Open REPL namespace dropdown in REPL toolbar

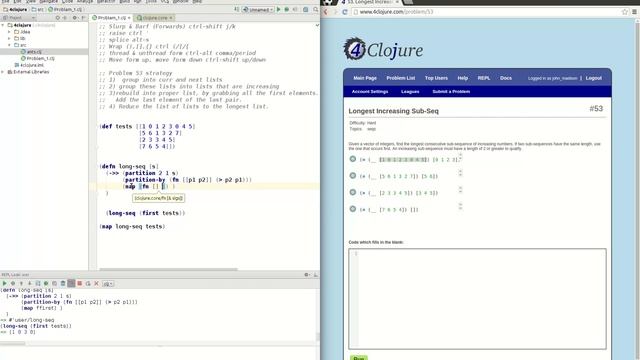[108, 283]
